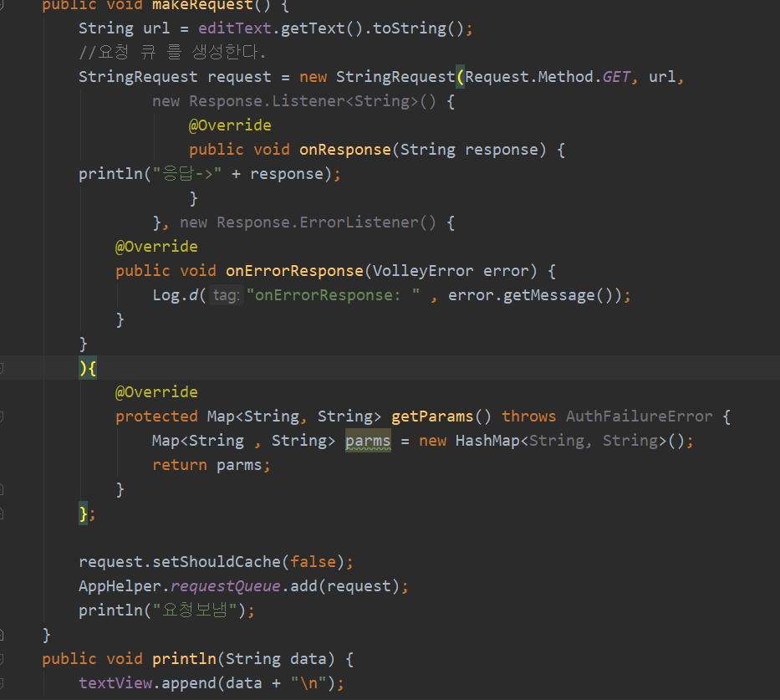Click the onResponse method name
The image size is (780, 700).
tap(345, 150)
